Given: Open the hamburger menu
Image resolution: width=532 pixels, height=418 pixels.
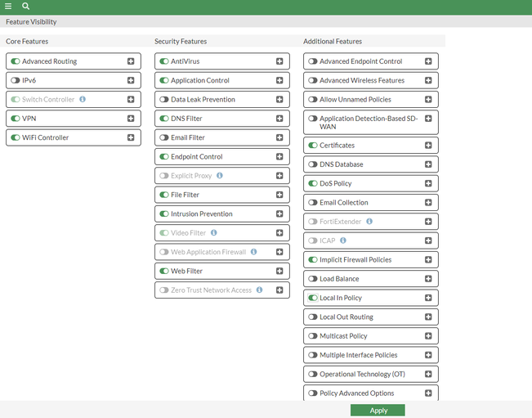Looking at the screenshot, I should 8,6.
